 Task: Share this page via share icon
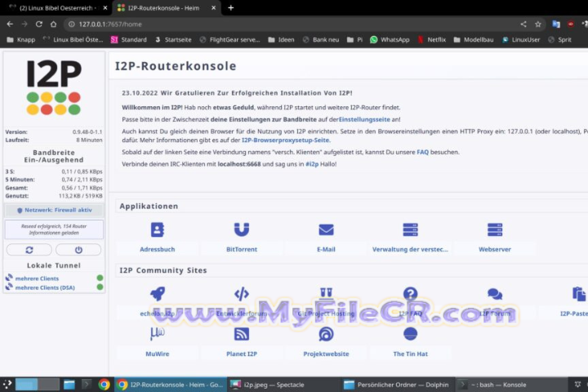(523, 24)
